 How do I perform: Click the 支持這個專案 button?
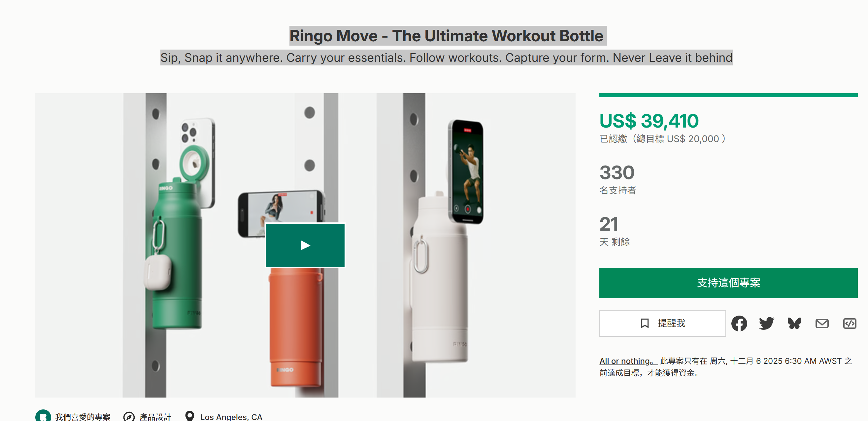[x=728, y=283]
